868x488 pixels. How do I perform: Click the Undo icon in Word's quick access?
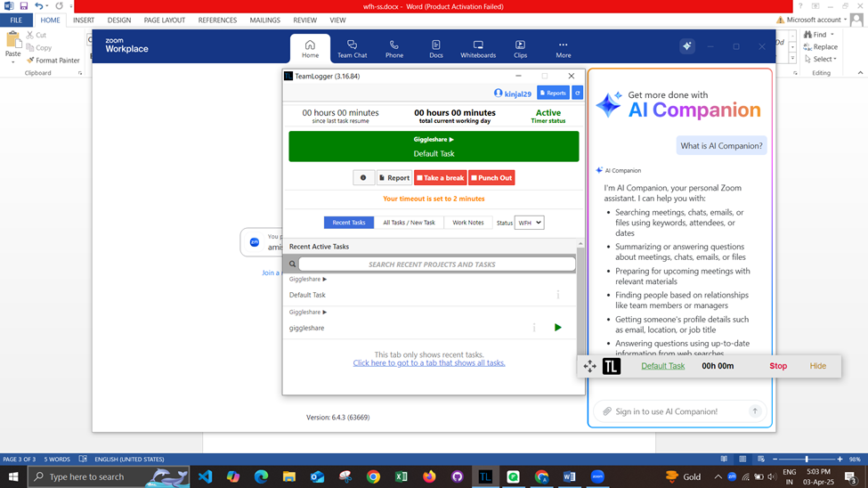click(x=39, y=6)
